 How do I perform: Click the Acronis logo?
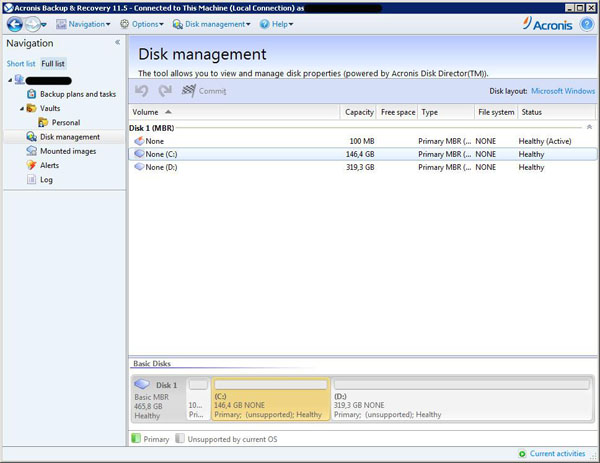click(547, 24)
